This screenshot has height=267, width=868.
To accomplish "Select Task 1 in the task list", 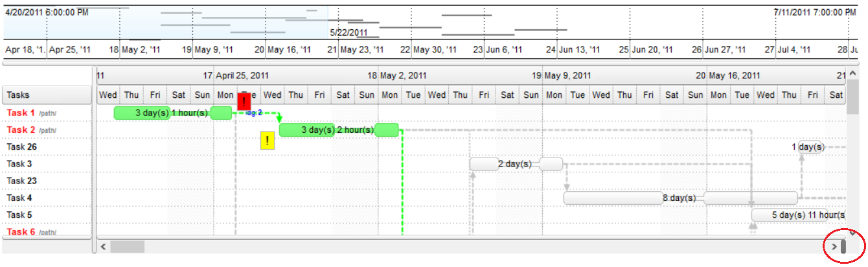I will (x=21, y=113).
